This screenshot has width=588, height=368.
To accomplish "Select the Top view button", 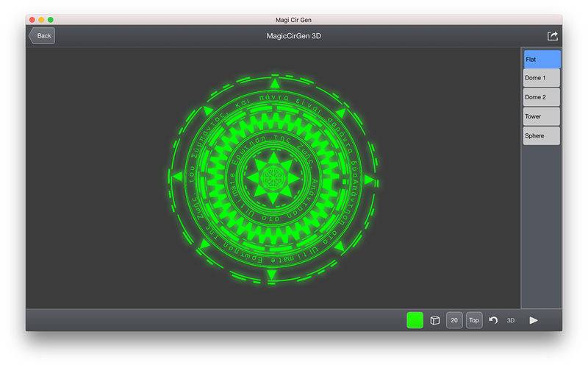I will click(474, 320).
